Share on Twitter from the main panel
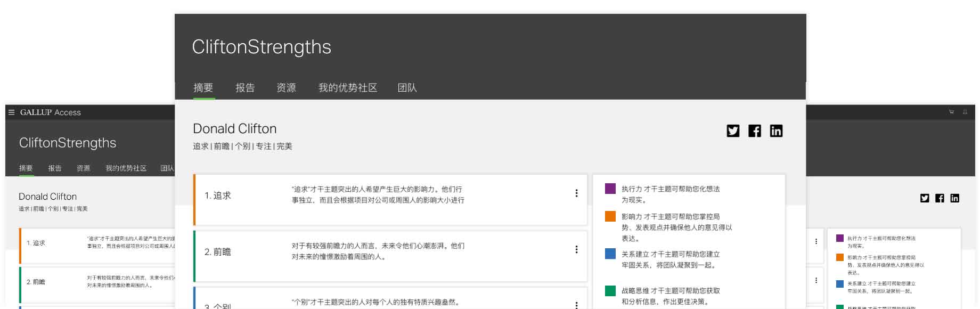This screenshot has width=980, height=309. coord(733,131)
